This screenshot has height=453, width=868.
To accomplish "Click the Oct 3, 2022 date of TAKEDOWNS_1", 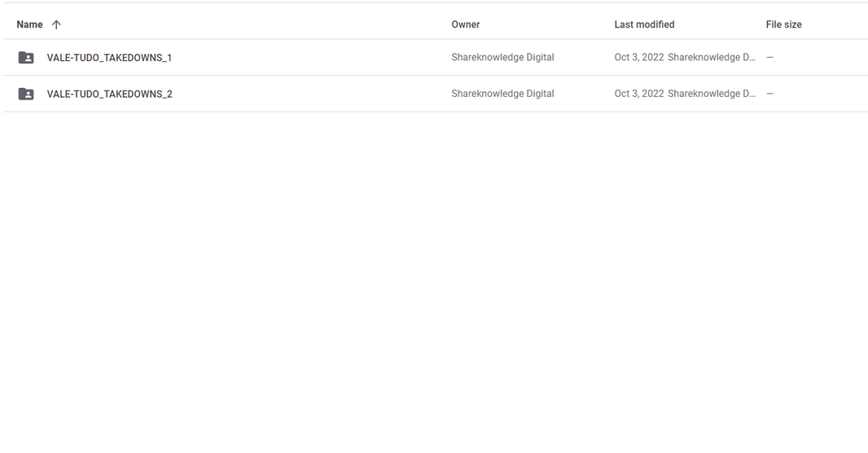I will click(639, 57).
